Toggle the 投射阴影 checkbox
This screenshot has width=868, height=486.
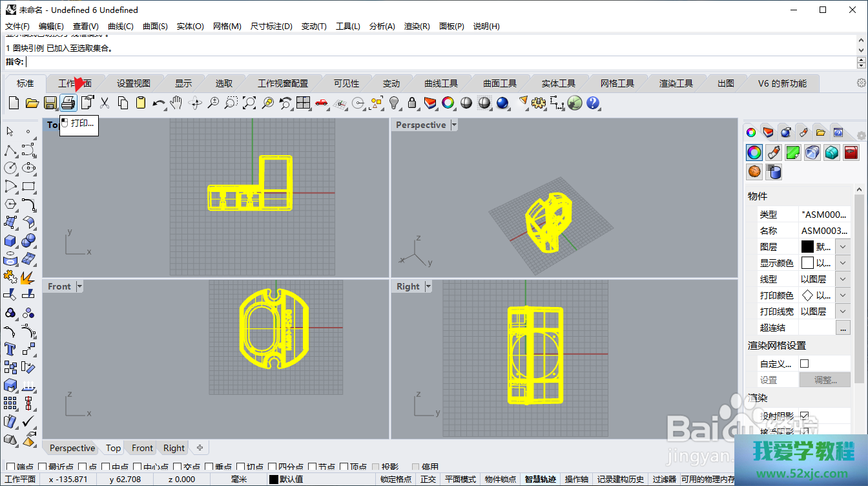[804, 416]
